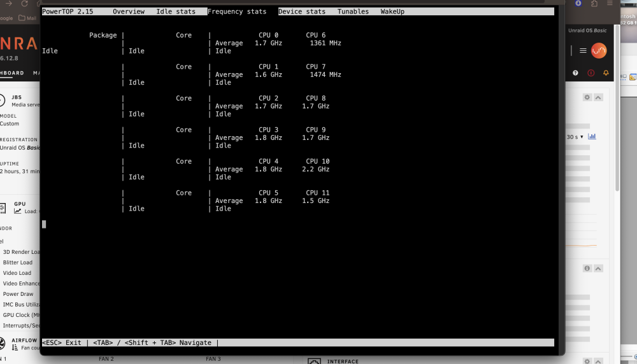637x364 pixels.
Task: Click the browser reload icon
Action: click(x=24, y=4)
